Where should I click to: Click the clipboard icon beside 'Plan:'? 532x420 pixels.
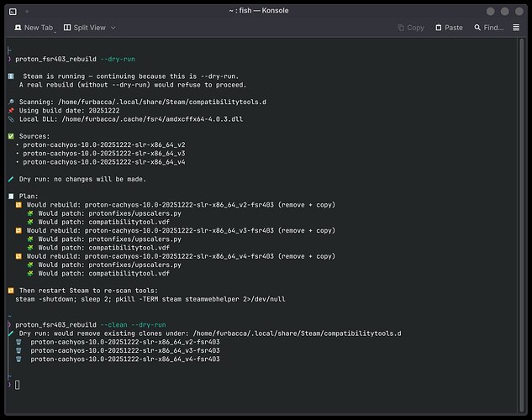click(11, 197)
